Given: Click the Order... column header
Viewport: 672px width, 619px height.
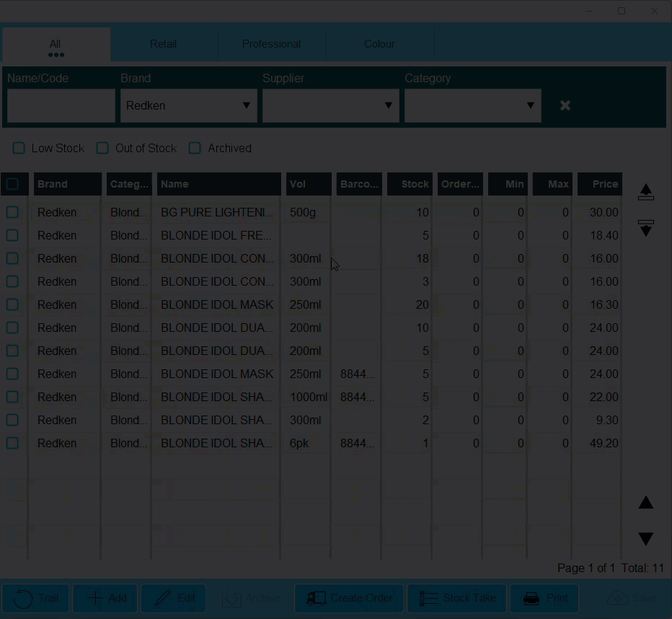Looking at the screenshot, I should (460, 184).
